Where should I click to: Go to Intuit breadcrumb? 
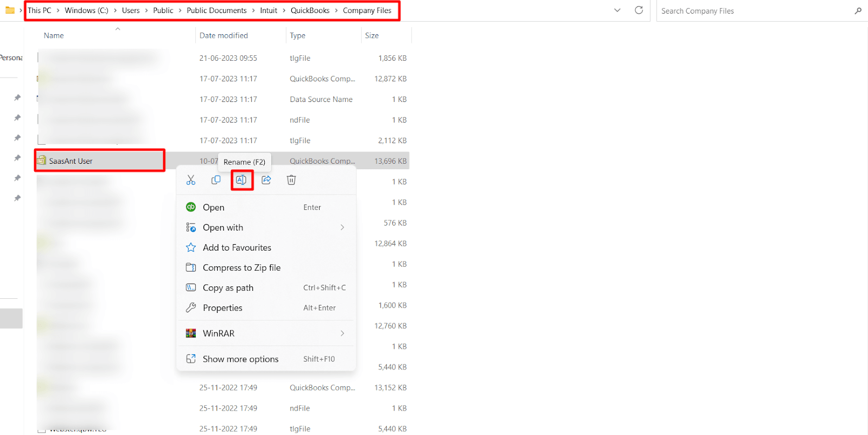pyautogui.click(x=269, y=10)
